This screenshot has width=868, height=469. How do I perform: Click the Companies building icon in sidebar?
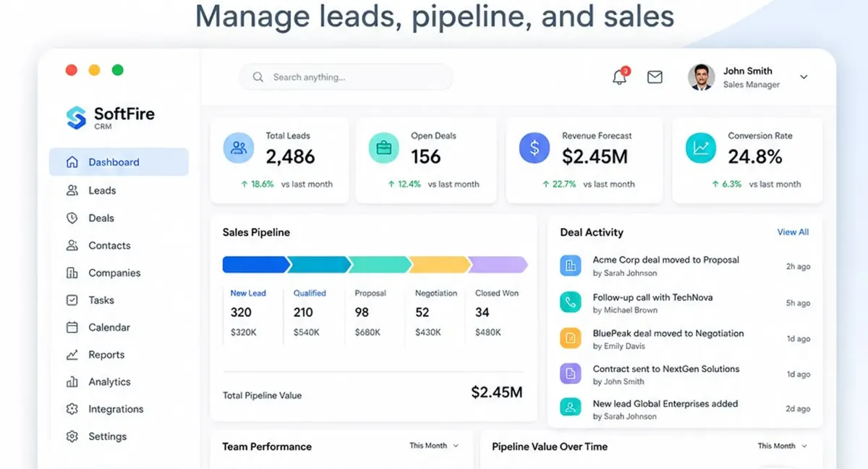pos(72,273)
